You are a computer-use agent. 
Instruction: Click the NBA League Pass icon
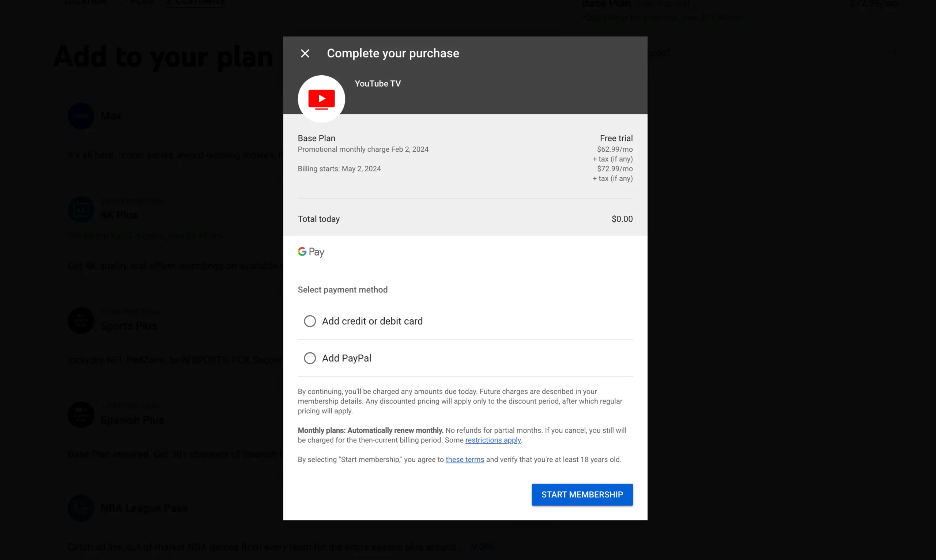(x=81, y=508)
